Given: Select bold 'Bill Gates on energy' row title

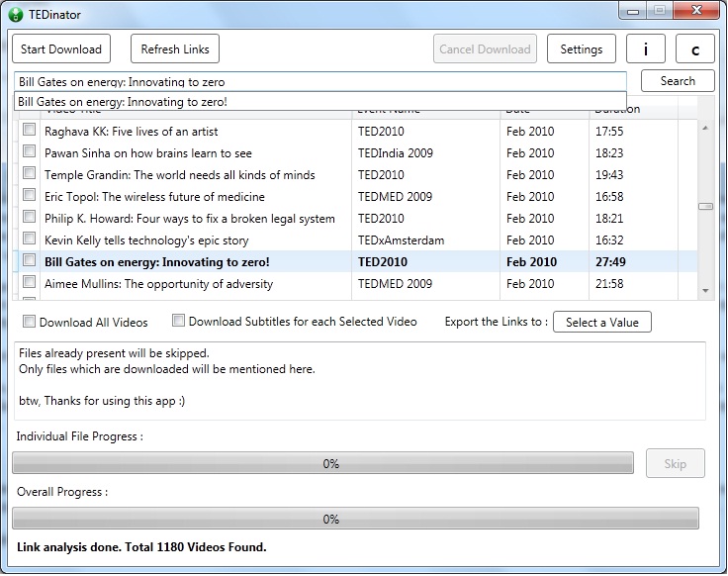Looking at the screenshot, I should (157, 262).
